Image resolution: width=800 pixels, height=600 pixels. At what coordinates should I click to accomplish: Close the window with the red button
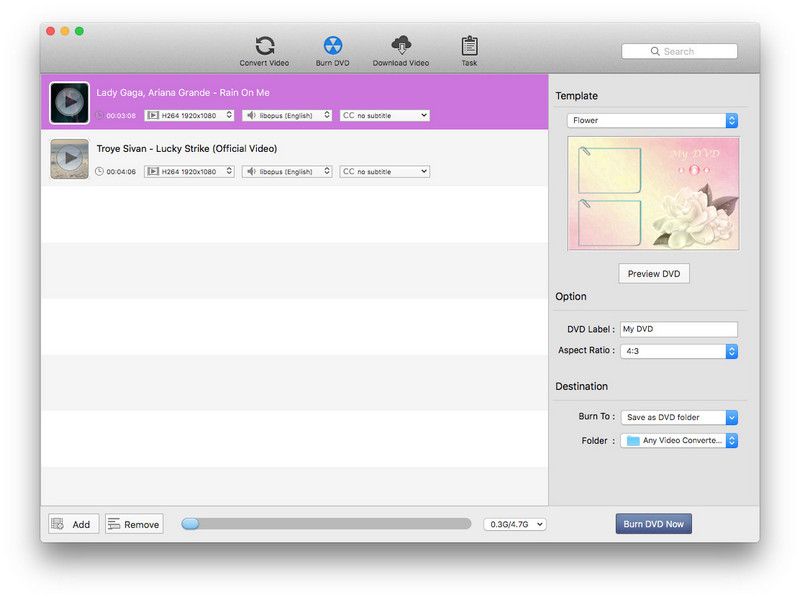point(51,31)
